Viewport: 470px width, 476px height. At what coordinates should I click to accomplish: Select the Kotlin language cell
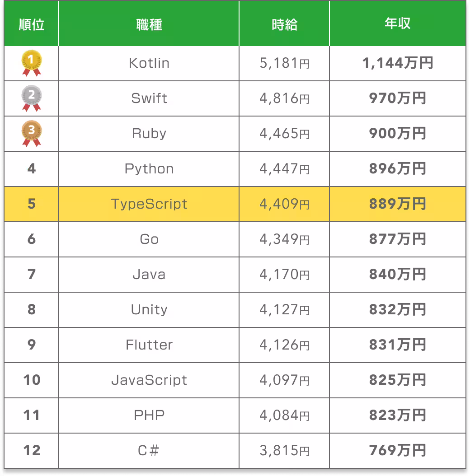(x=149, y=63)
